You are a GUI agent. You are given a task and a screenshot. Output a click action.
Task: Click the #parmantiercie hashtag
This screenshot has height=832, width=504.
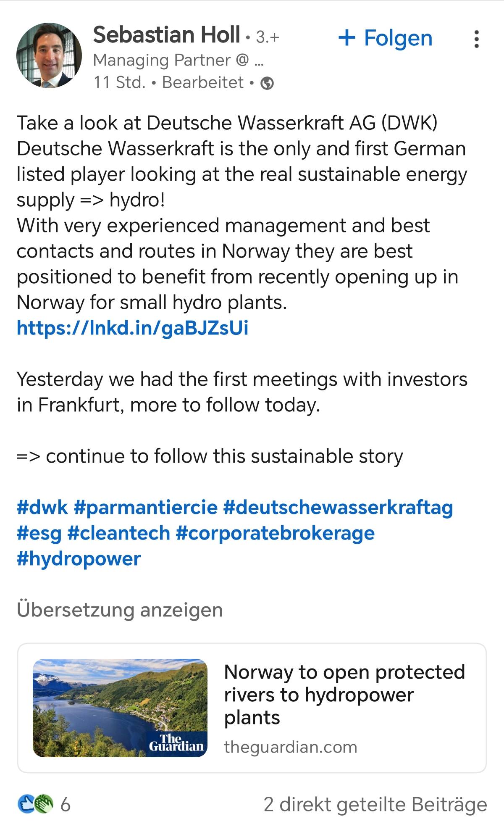(x=146, y=507)
